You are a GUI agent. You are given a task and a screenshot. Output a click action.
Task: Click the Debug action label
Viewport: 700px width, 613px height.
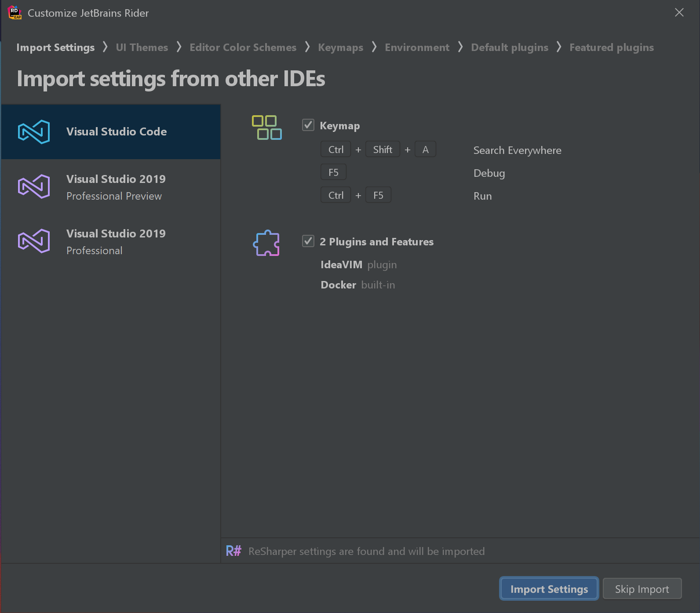coord(489,173)
